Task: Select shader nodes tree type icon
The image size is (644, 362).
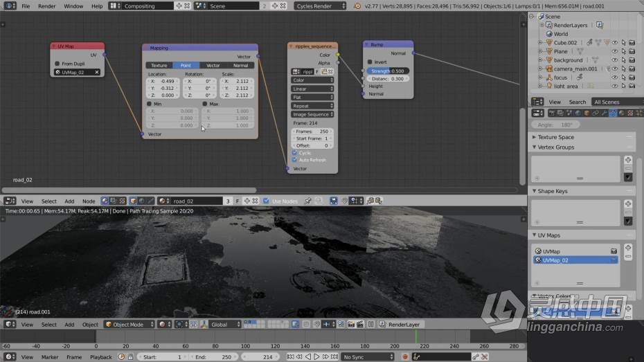Action: click(105, 201)
